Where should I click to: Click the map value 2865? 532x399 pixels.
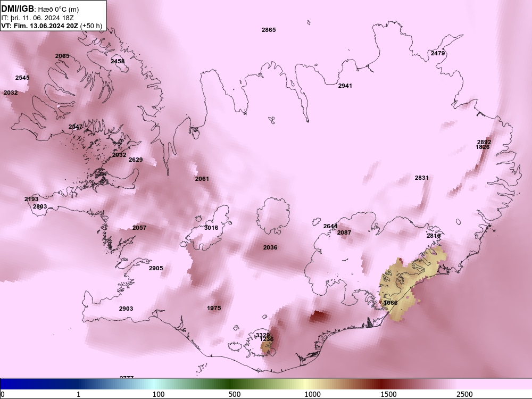(x=269, y=30)
